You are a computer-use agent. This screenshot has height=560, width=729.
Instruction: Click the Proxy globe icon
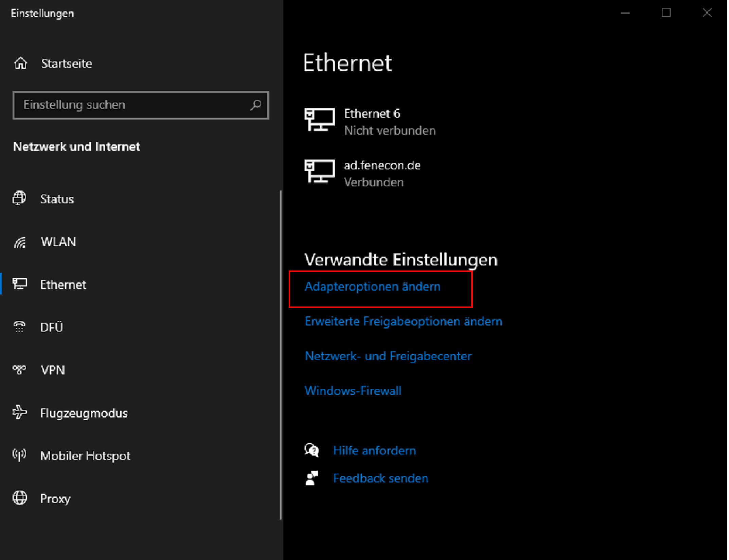point(20,498)
